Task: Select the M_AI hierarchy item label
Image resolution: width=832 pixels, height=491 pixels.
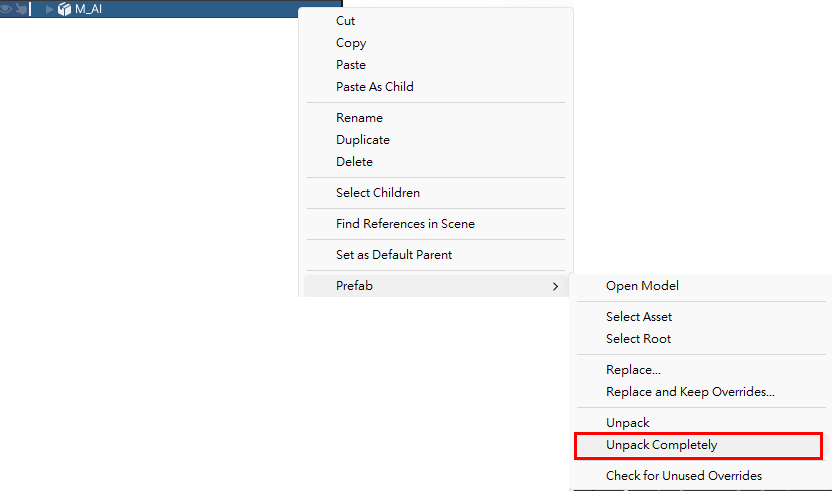Action: (x=88, y=9)
